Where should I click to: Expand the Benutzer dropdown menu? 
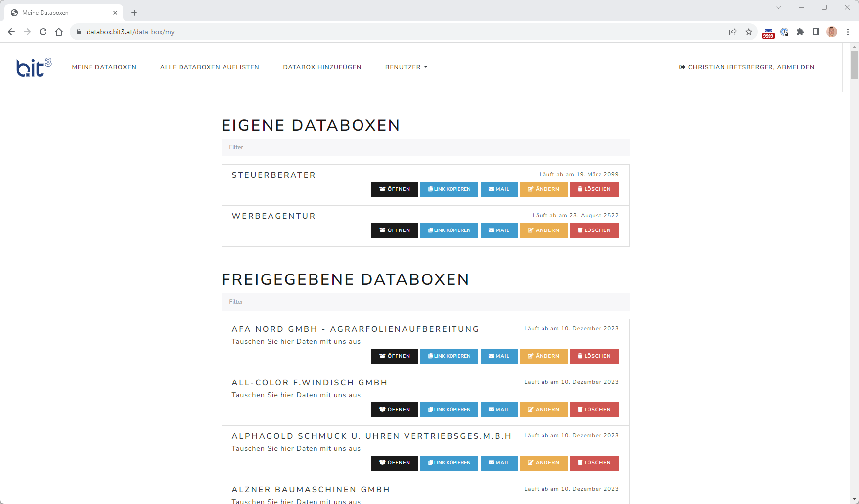[x=406, y=67]
